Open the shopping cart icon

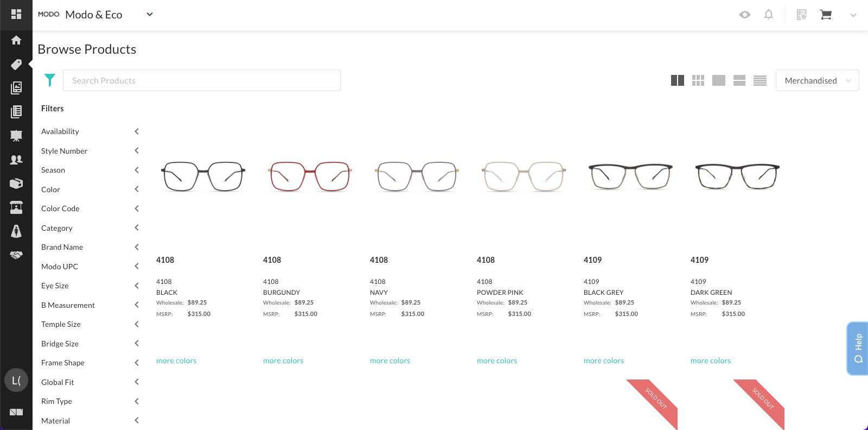(x=826, y=15)
